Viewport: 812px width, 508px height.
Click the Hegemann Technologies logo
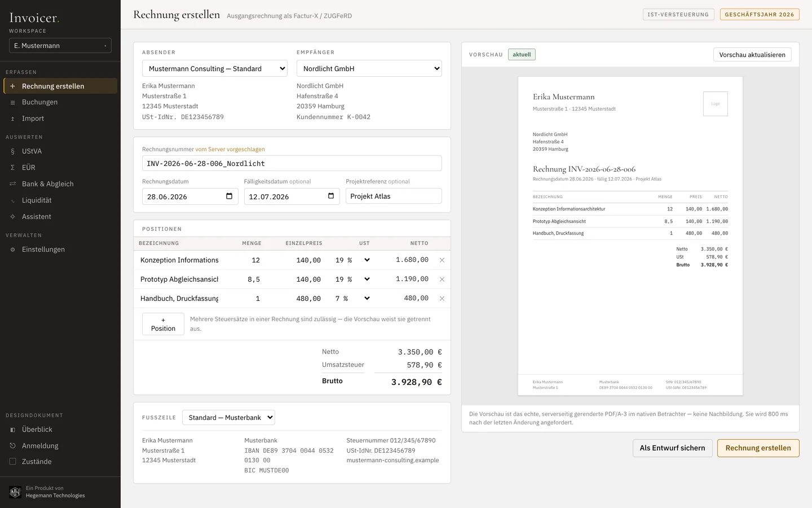(x=15, y=492)
